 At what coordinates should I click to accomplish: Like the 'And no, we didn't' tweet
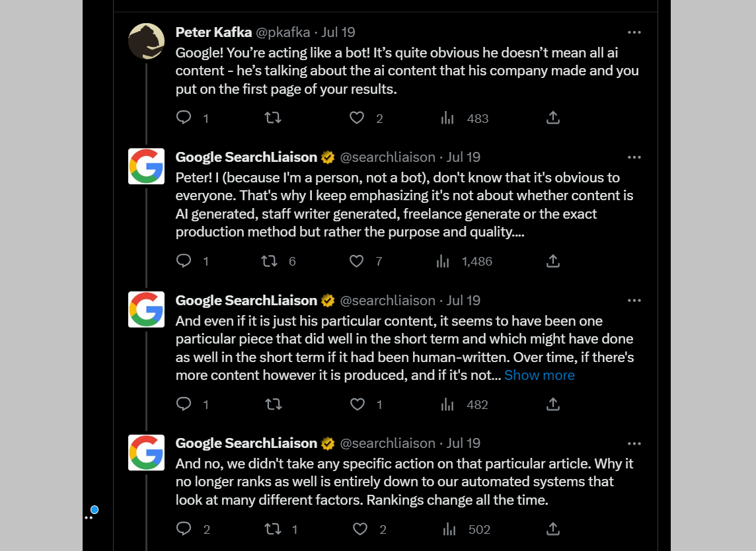[360, 529]
